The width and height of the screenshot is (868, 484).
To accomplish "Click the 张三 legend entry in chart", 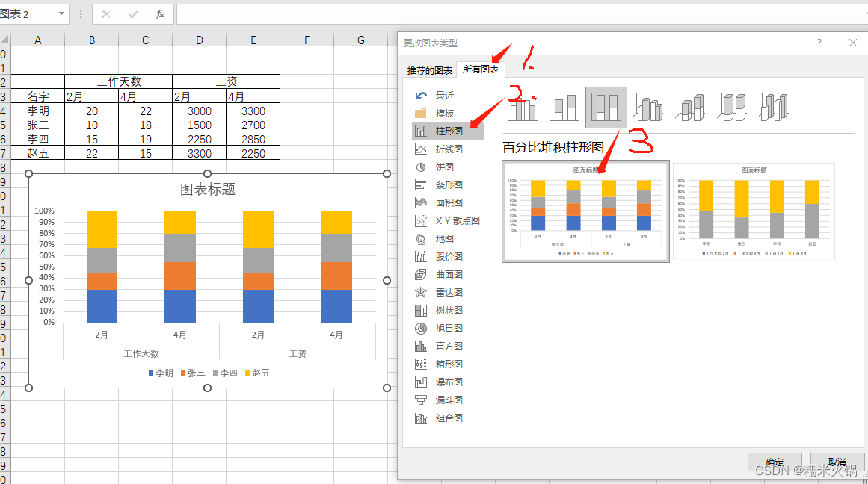I will [193, 373].
